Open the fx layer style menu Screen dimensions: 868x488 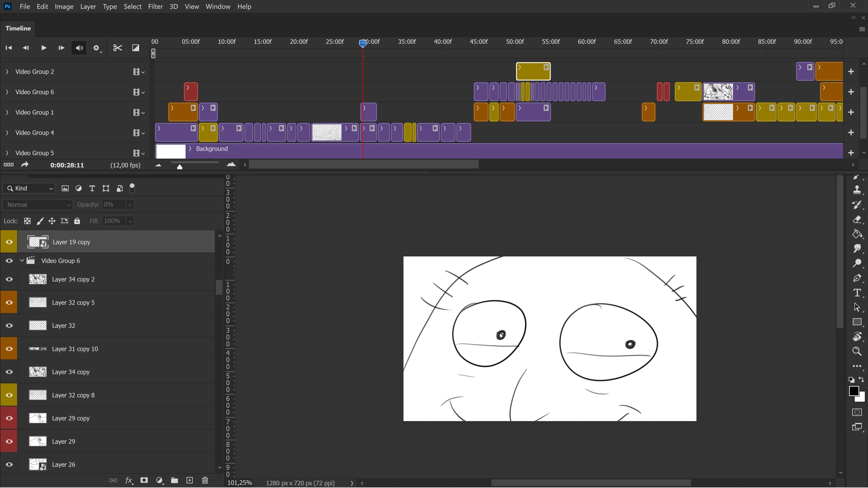pyautogui.click(x=129, y=480)
